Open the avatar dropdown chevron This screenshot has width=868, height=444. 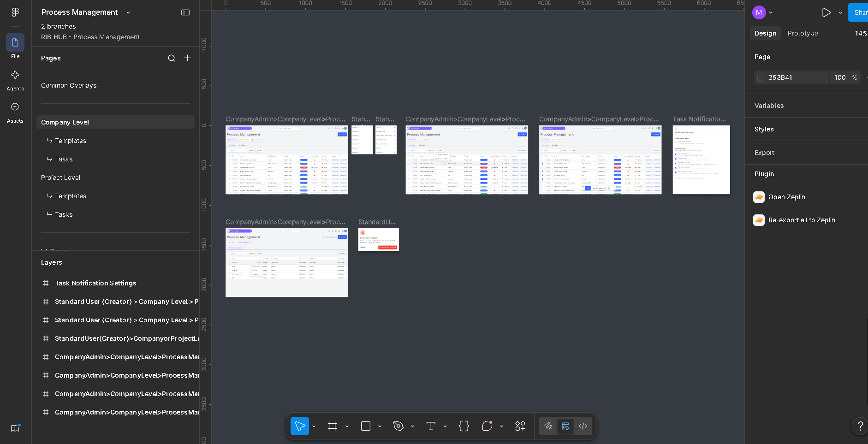(771, 13)
